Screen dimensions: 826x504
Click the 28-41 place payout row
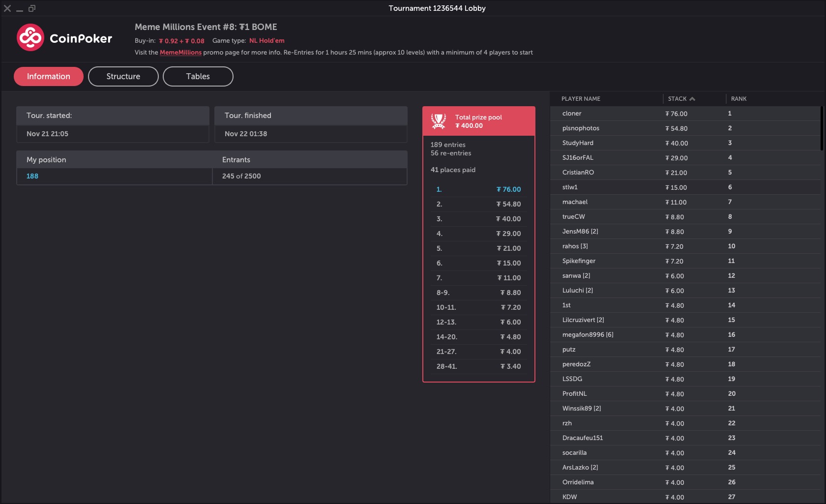(478, 366)
